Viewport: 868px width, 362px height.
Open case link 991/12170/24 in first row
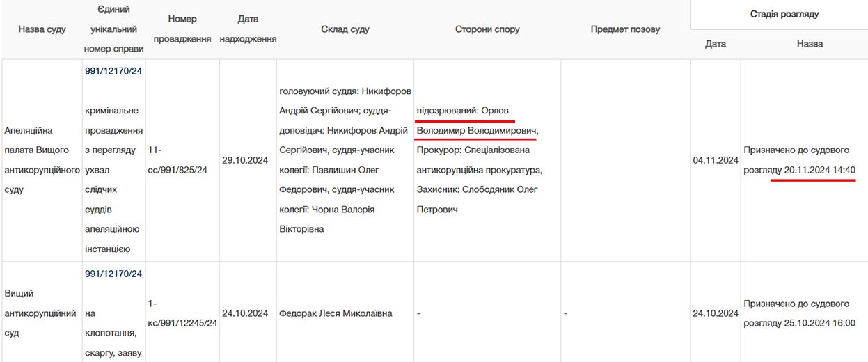113,70
